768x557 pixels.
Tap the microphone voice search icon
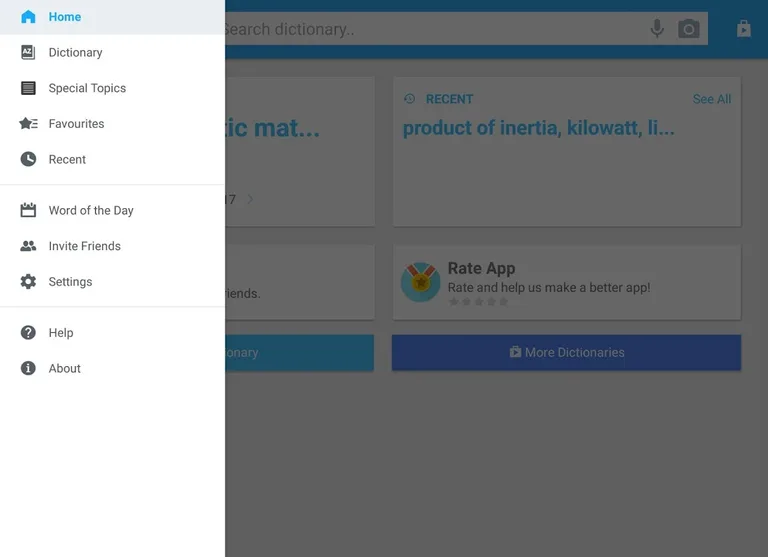[x=657, y=29]
